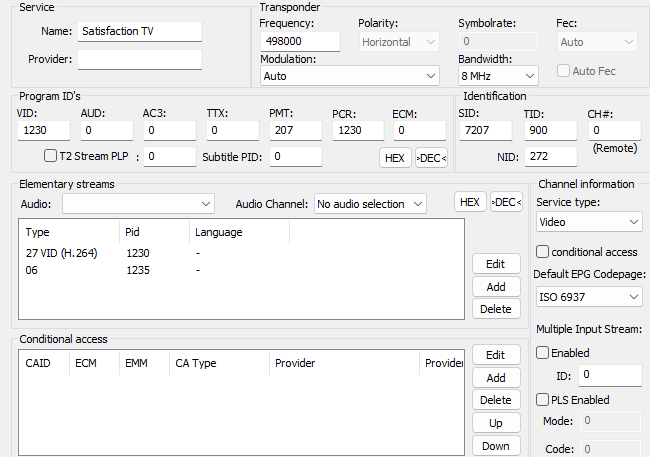The width and height of the screenshot is (650, 457).
Task: Click >DEC< button in Elementary streams section
Action: point(506,202)
